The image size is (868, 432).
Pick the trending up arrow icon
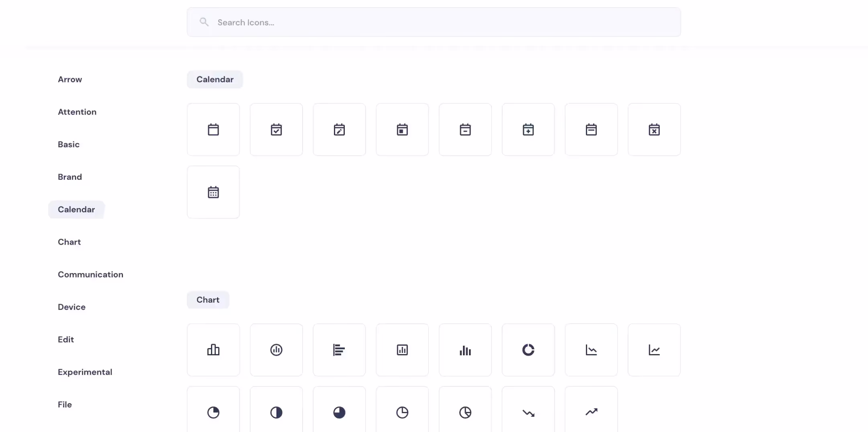591,412
